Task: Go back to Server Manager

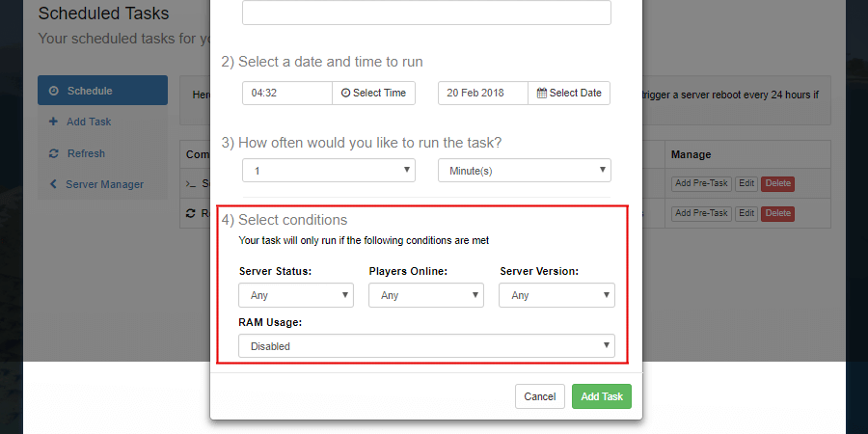Action: point(102,184)
